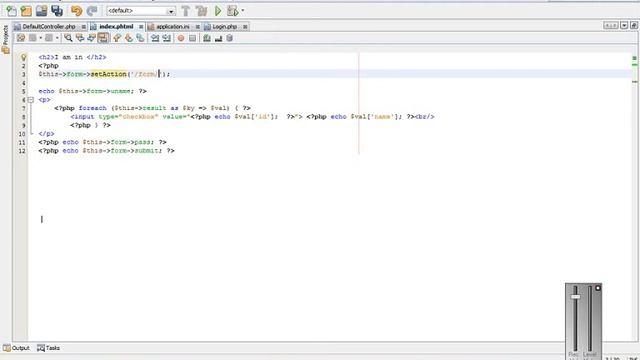The width and height of the screenshot is (640, 360).
Task: Toggle the Highlight Search button
Action: click(x=103, y=38)
